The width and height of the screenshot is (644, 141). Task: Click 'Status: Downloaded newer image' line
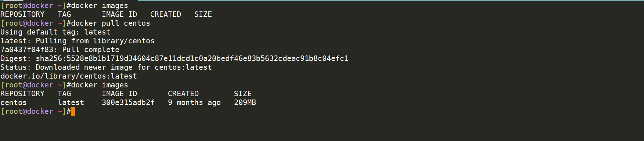point(106,67)
